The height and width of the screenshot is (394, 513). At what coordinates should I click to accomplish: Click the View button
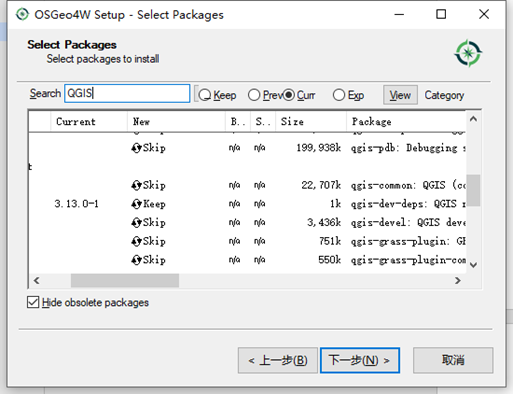[400, 95]
